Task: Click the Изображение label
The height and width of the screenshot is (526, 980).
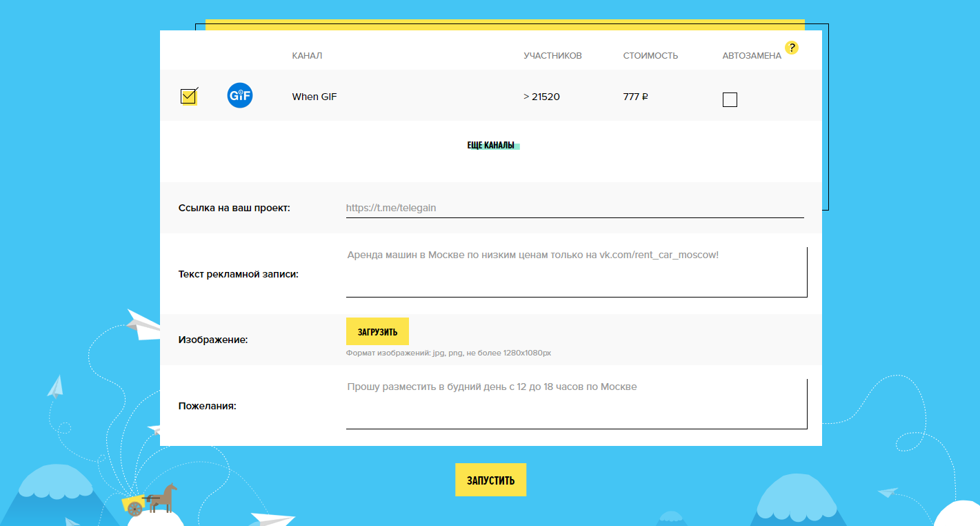Action: 213,340
